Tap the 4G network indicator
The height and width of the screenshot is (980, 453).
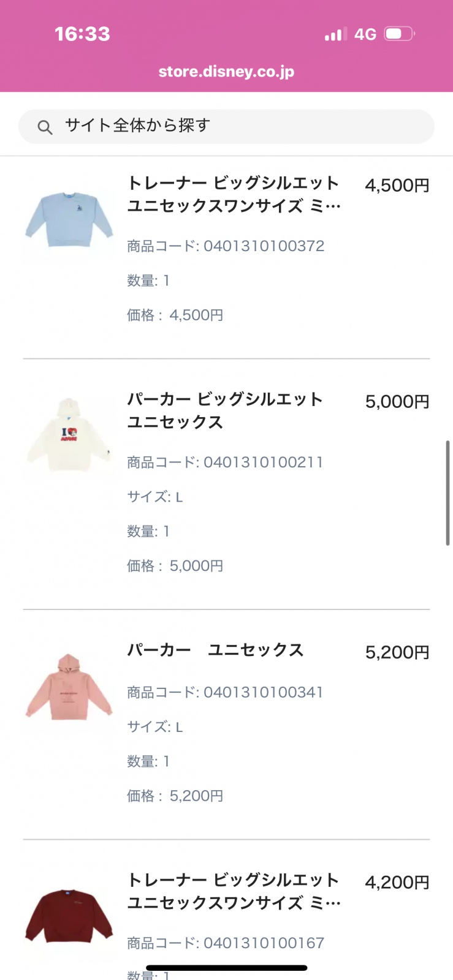click(365, 34)
